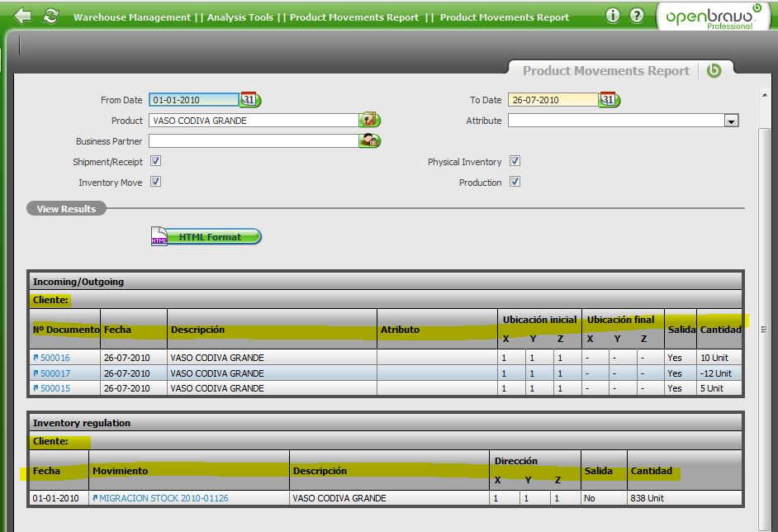Click the From Date input field
The height and width of the screenshot is (532, 778).
[194, 100]
